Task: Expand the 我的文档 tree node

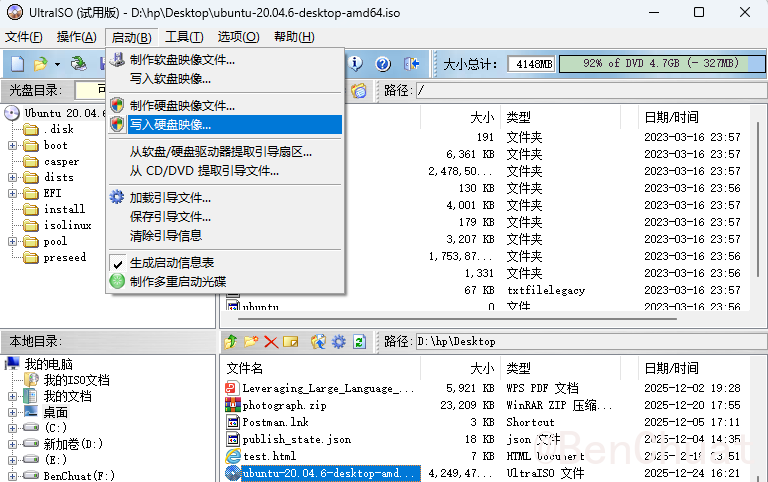Action: pos(12,396)
